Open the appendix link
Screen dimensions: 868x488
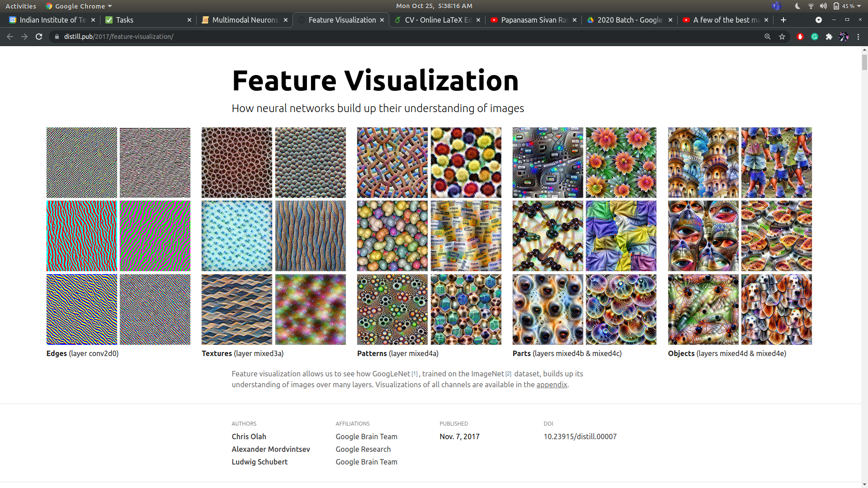pos(552,385)
